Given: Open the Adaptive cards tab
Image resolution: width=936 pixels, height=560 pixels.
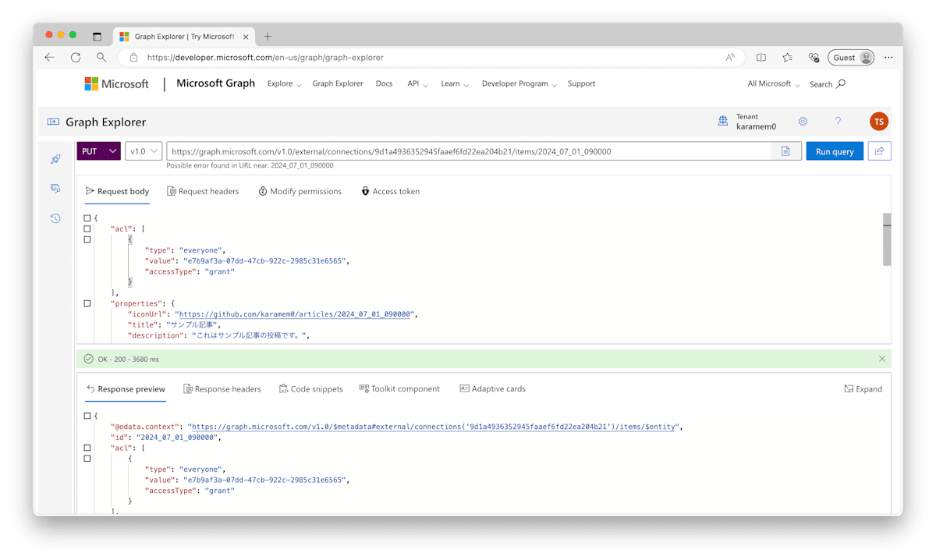Looking at the screenshot, I should (492, 388).
